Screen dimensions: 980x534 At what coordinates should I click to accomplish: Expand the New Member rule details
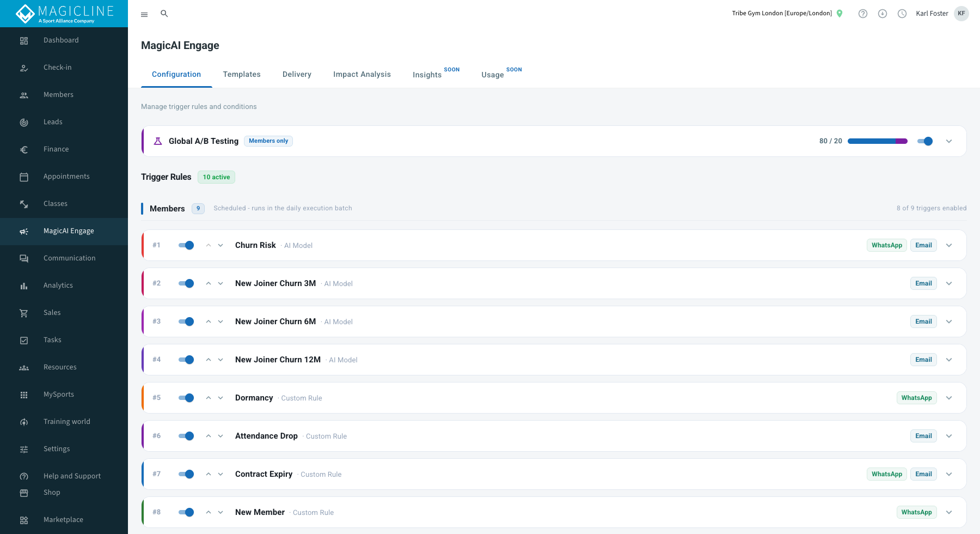[x=949, y=512]
